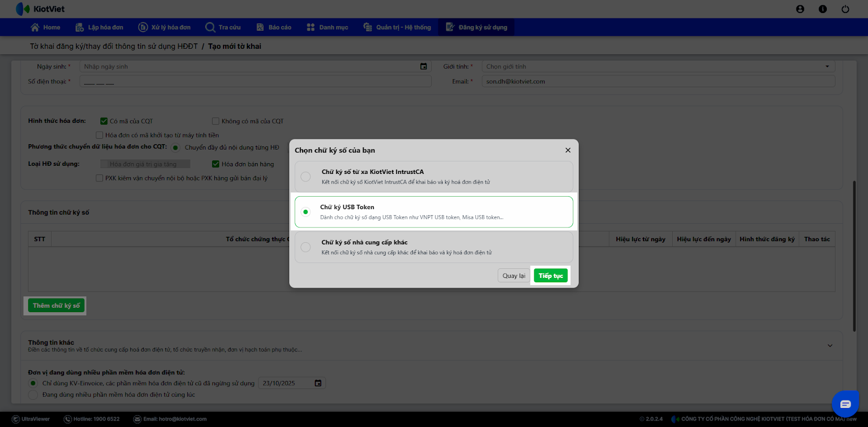
Task: Click the Thêm chữ ký số button
Action: (x=56, y=306)
